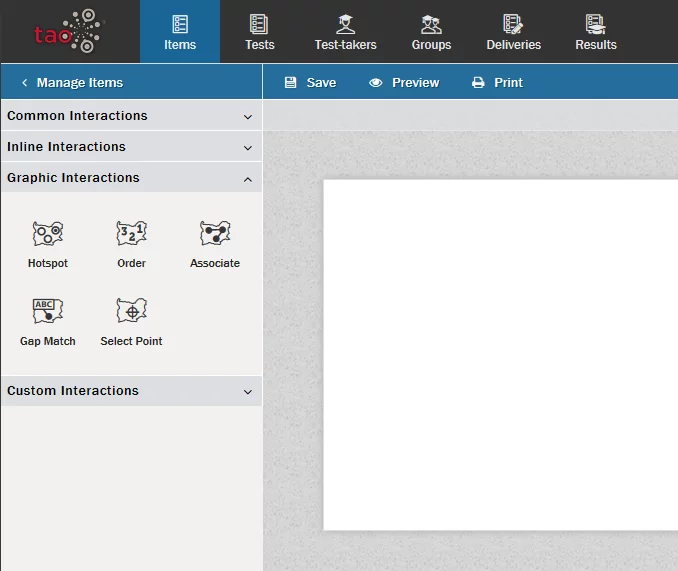
Task: Navigate to the Deliveries tab
Action: [x=513, y=32]
